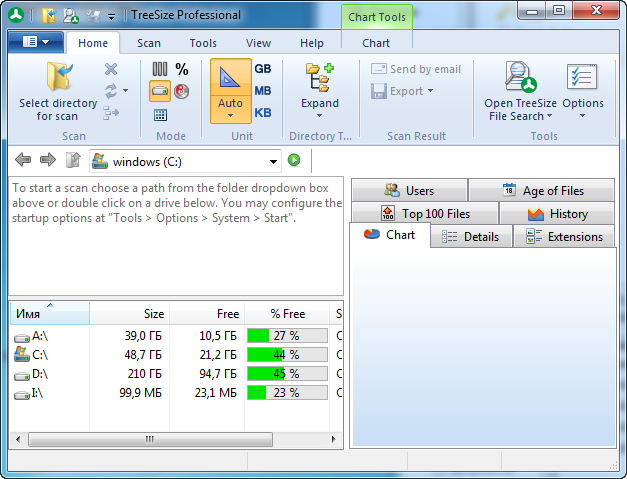Click the scroll right arrow of drive list

(x=333, y=439)
